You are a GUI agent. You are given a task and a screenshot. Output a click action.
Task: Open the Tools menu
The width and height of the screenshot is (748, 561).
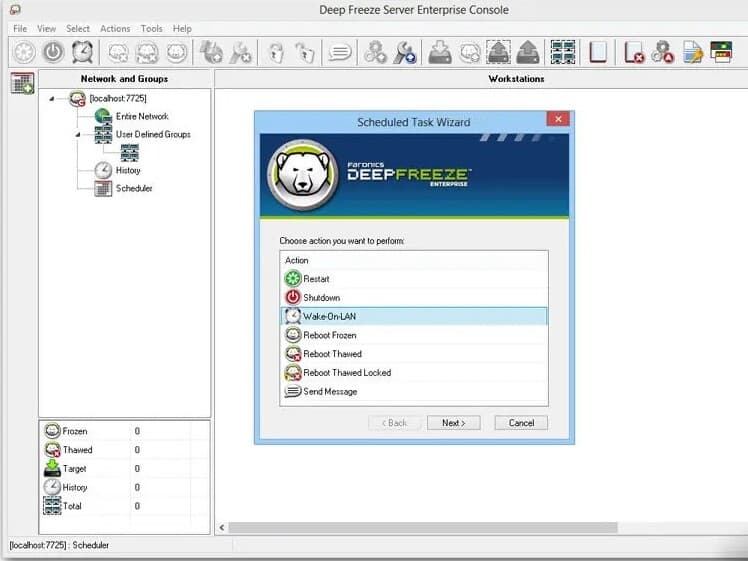point(151,29)
